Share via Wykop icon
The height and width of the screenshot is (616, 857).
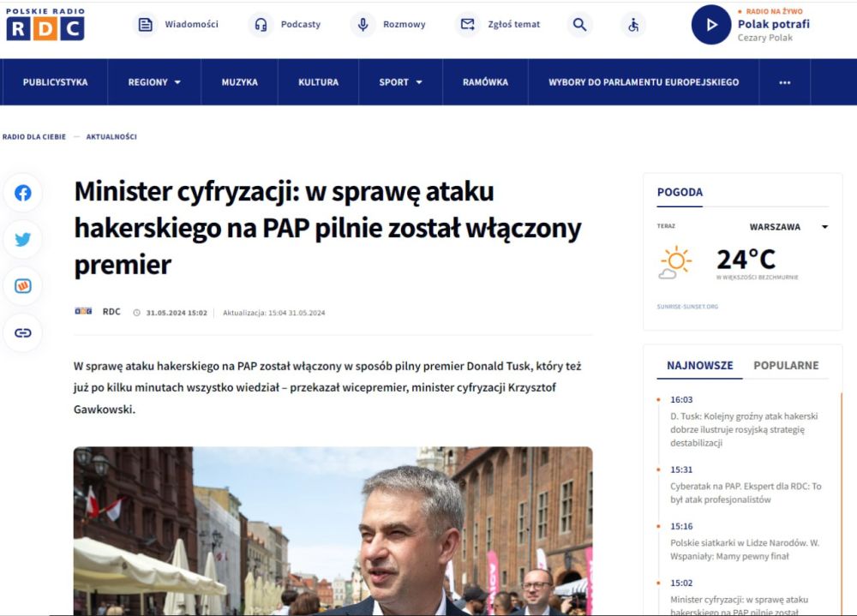click(x=23, y=286)
